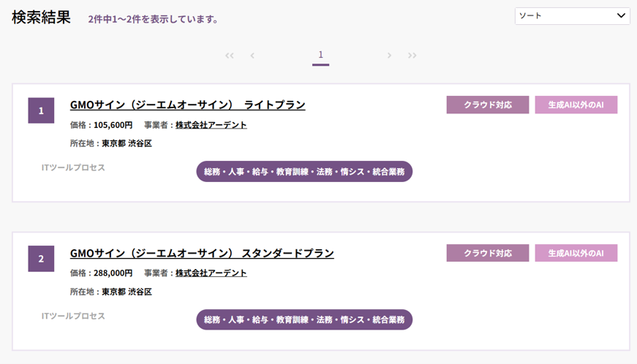Go to first page with double-left chevron
The height and width of the screenshot is (364, 637).
(230, 56)
